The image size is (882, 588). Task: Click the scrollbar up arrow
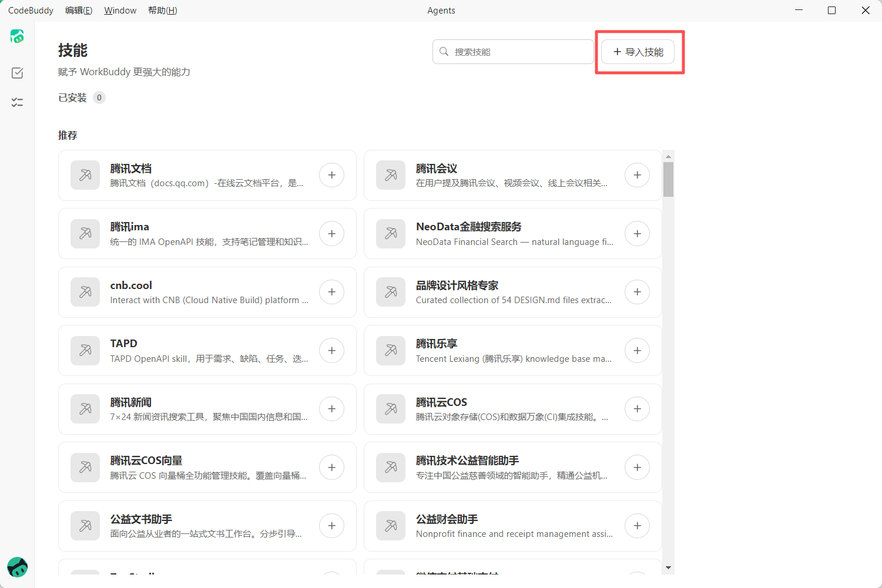pyautogui.click(x=668, y=156)
